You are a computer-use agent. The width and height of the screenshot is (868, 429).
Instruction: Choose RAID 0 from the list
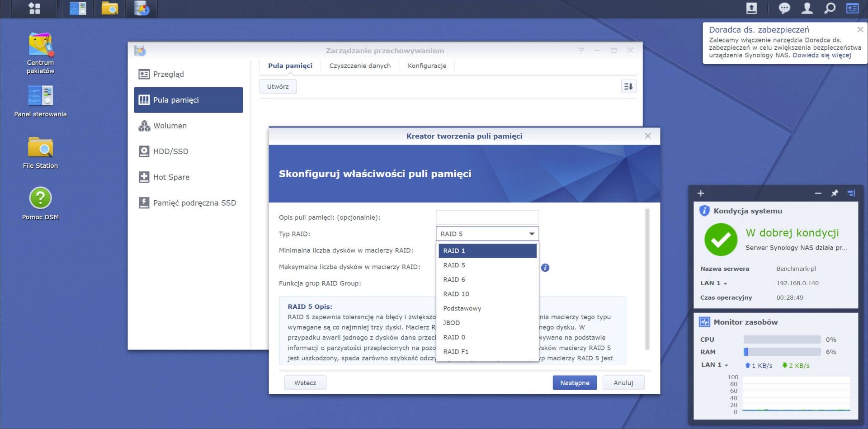[487, 338]
